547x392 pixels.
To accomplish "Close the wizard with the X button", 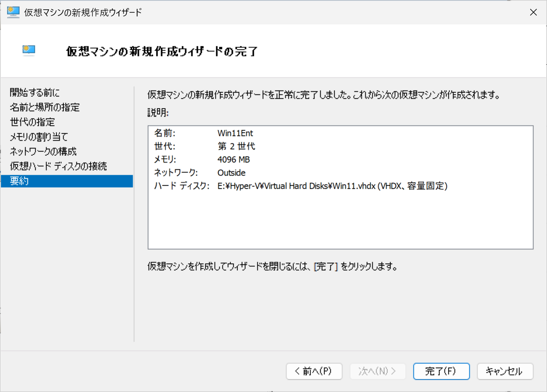I will [x=534, y=12].
